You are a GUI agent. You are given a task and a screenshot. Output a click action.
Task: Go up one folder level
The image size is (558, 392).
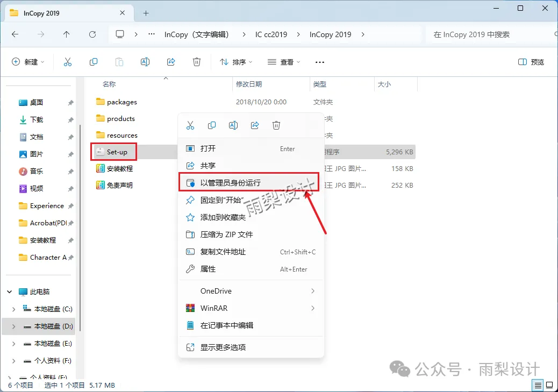pos(67,34)
